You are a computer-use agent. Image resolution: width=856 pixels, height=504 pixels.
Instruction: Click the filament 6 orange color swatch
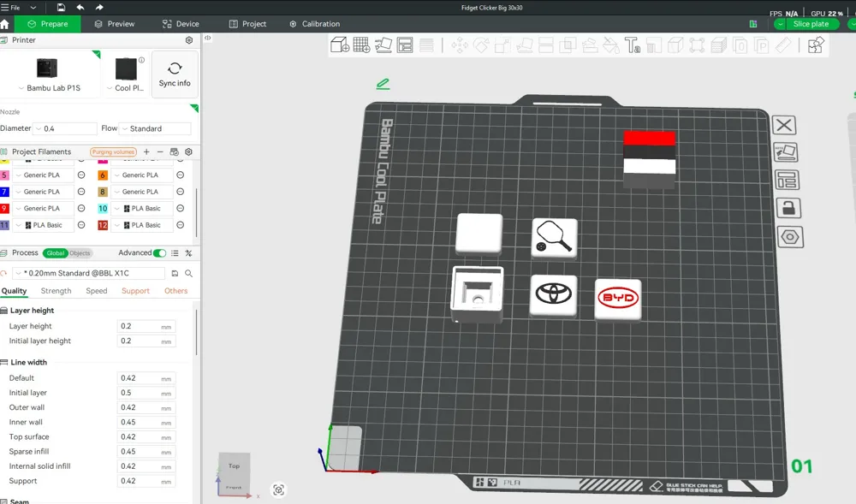(103, 175)
